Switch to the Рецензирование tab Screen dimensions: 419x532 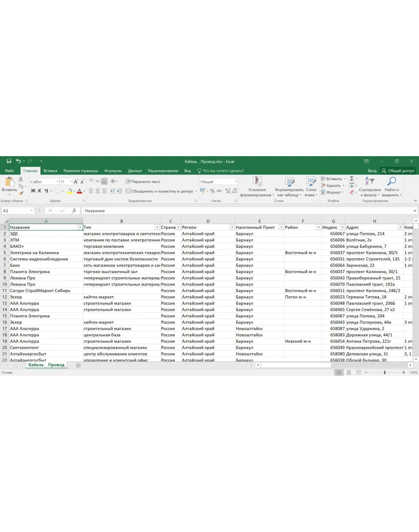163,171
